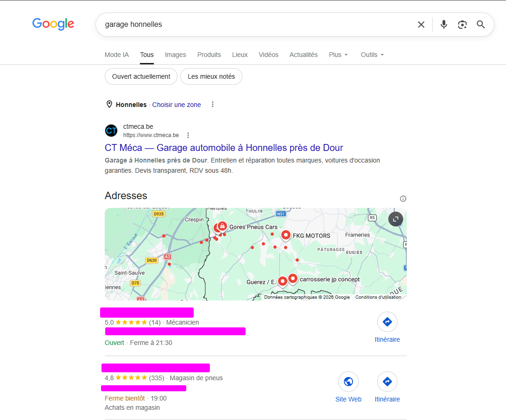Open the Google logo homepage

53,24
